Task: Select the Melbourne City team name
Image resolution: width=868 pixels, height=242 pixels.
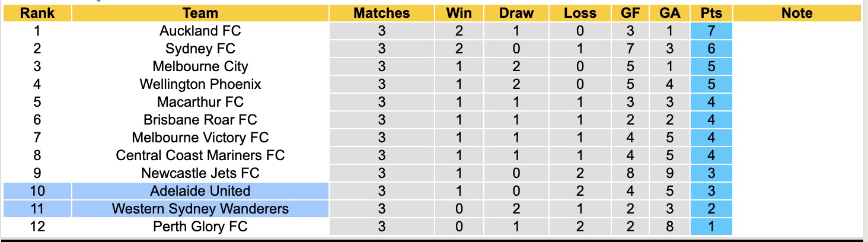Action: point(200,66)
